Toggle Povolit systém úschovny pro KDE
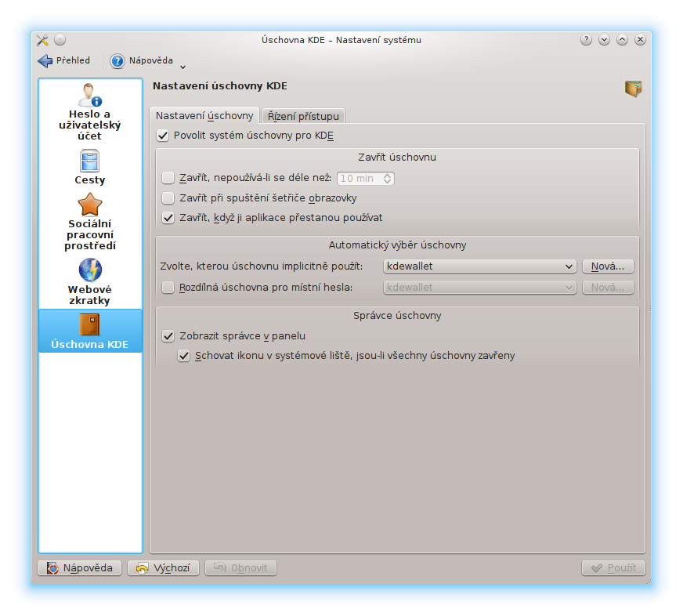This screenshot has width=683, height=616. pos(245,136)
